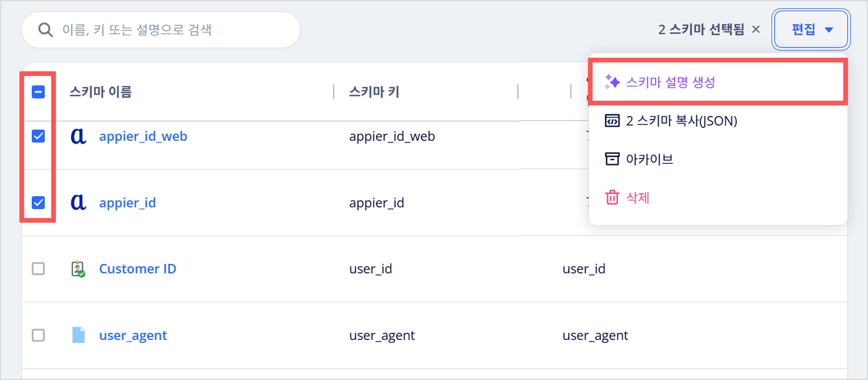Click the magnifier icon in search bar

tap(46, 29)
